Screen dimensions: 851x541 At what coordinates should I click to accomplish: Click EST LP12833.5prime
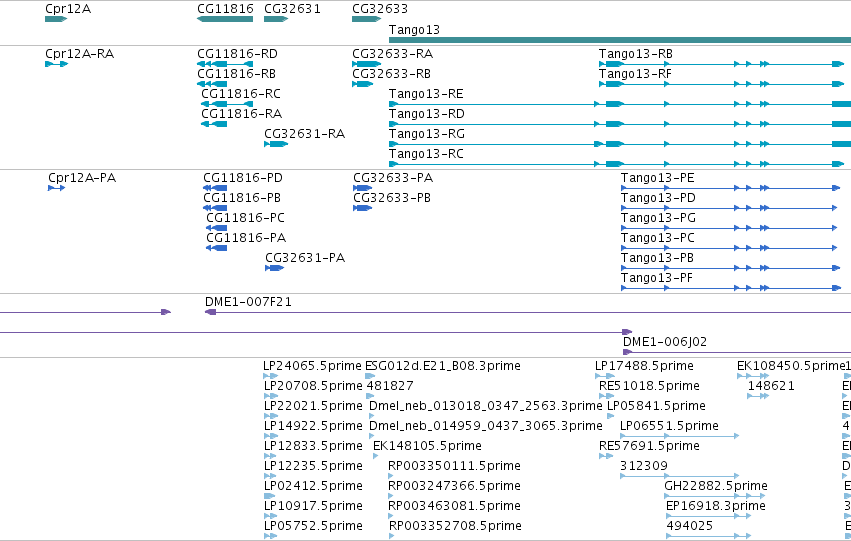[x=313, y=446]
